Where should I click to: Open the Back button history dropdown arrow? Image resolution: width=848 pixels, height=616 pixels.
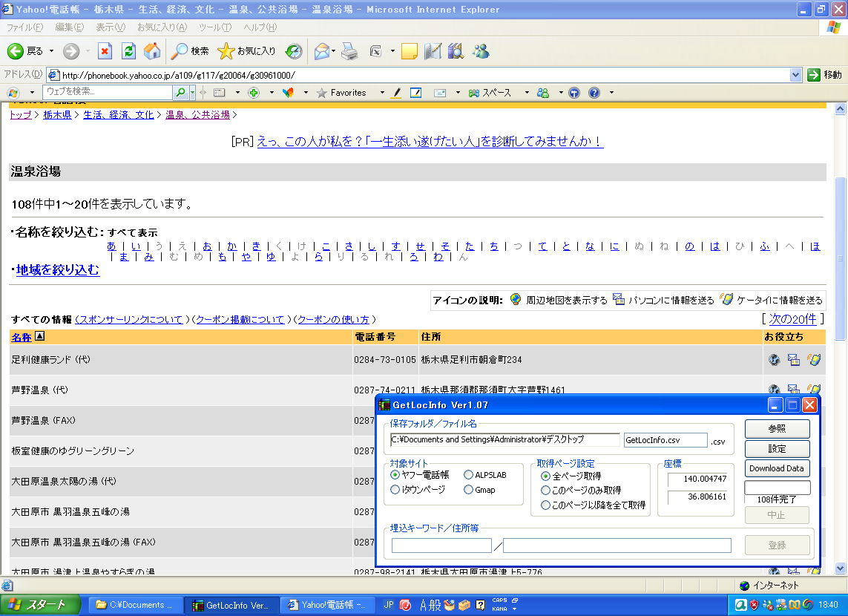click(x=51, y=51)
